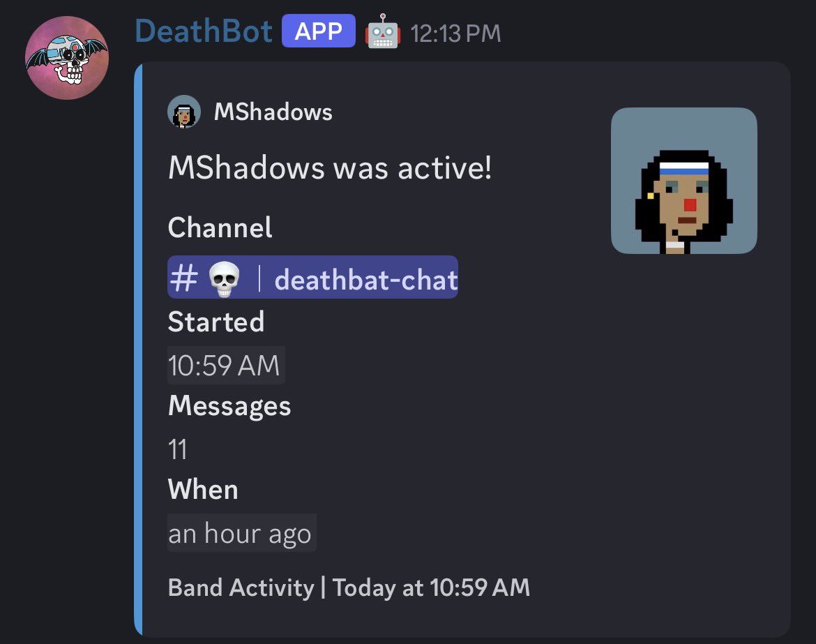The width and height of the screenshot is (816, 644).
Task: Click MShadows' small profile icon in the embed
Action: pyautogui.click(x=183, y=112)
